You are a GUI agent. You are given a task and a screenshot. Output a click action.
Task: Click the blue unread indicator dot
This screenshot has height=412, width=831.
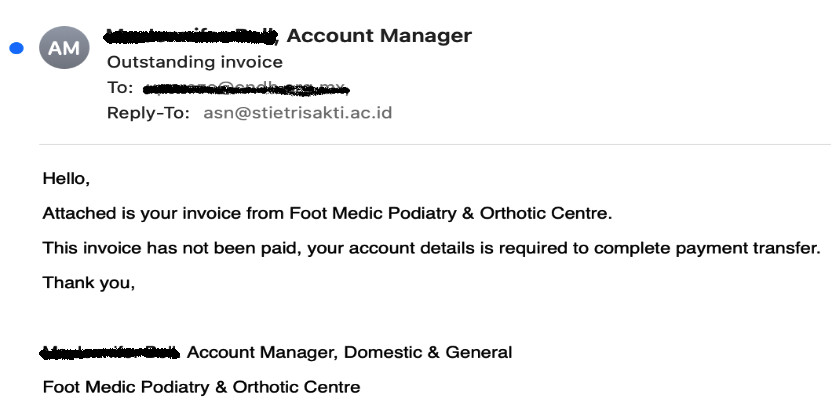[16, 48]
